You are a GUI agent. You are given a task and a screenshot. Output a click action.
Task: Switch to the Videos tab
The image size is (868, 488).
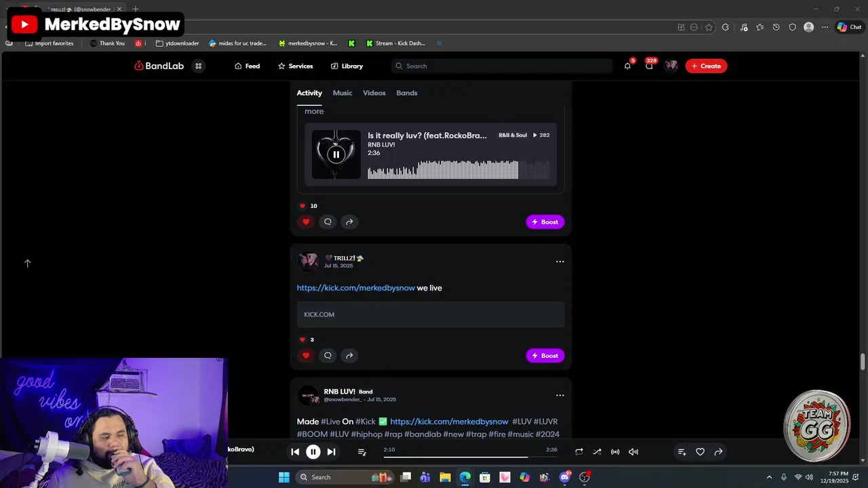pos(374,93)
